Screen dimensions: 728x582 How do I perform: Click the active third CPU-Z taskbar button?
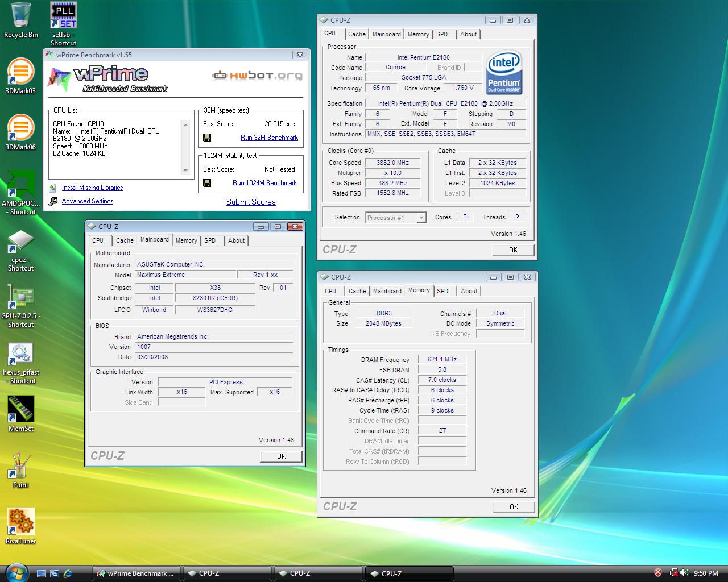pyautogui.click(x=409, y=573)
